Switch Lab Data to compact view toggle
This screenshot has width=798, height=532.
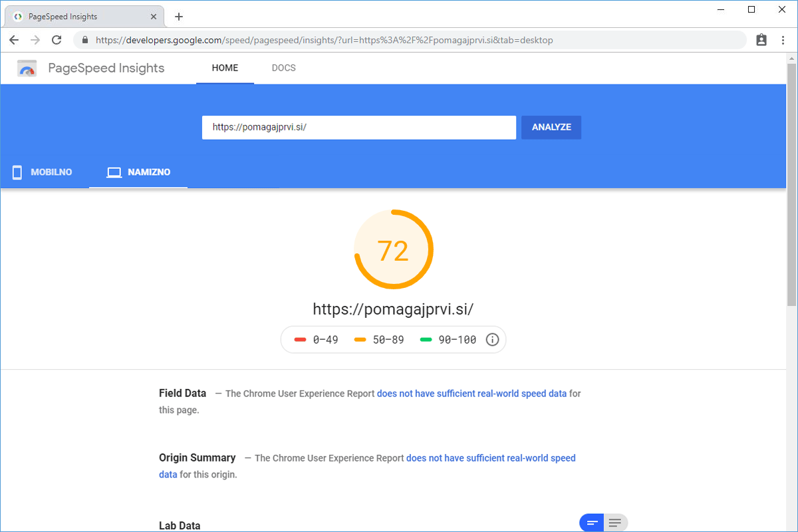point(591,523)
